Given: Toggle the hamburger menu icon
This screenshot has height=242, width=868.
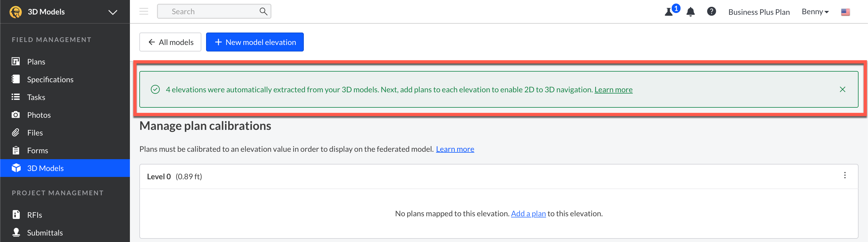Looking at the screenshot, I should coord(144,12).
